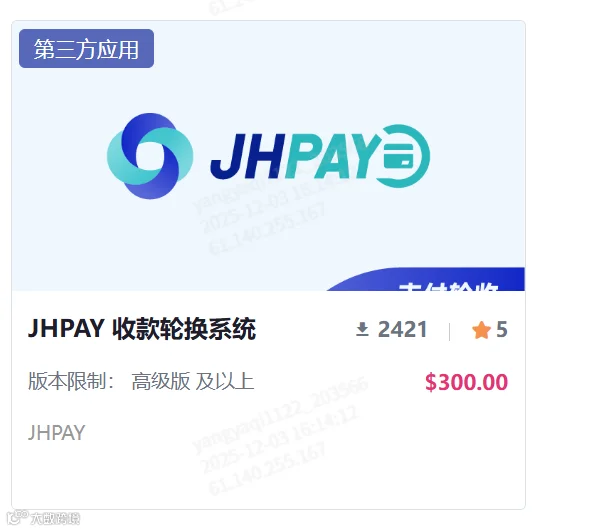
Task: Click the empty area below JHPAY vendor
Action: 268,476
